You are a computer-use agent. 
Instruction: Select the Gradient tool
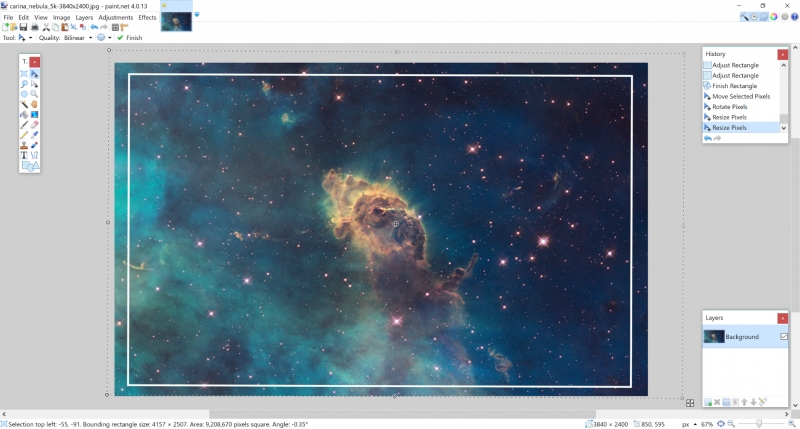tap(34, 115)
